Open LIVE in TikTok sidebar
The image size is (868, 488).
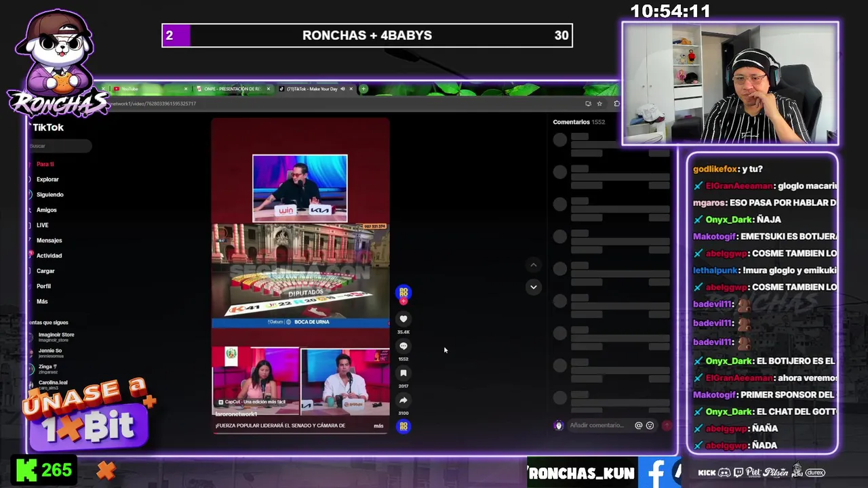tap(42, 225)
